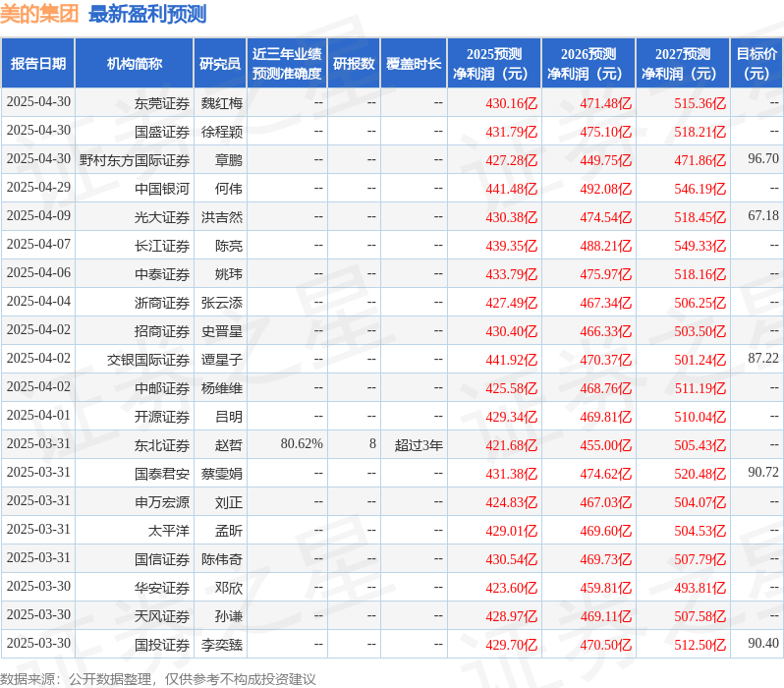Image resolution: width=784 pixels, height=688 pixels.
Task: Click 2026 profit value 455.00亿
Action: pyautogui.click(x=606, y=445)
